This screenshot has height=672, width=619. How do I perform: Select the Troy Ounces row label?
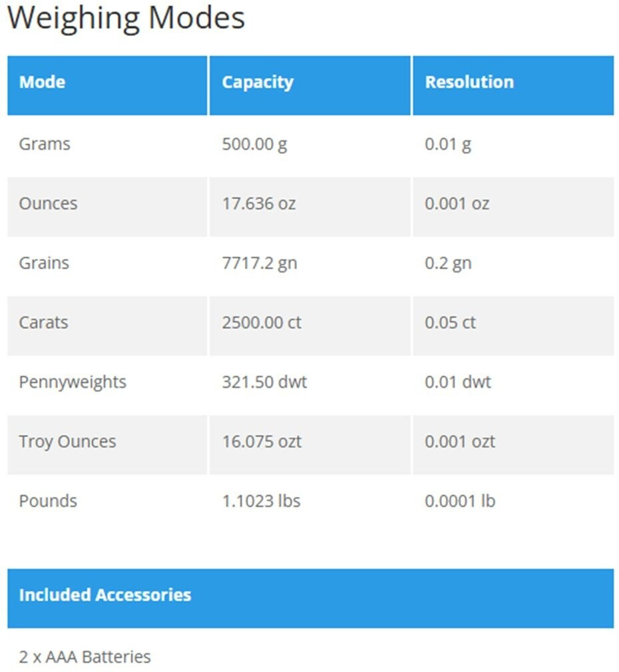coord(67,442)
